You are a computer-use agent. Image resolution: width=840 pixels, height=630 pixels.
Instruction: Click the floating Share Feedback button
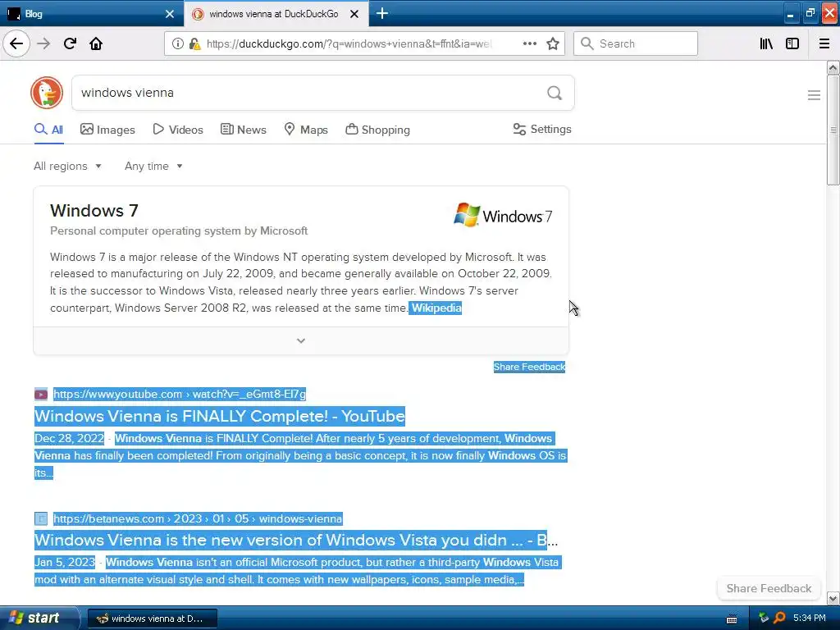click(x=769, y=588)
